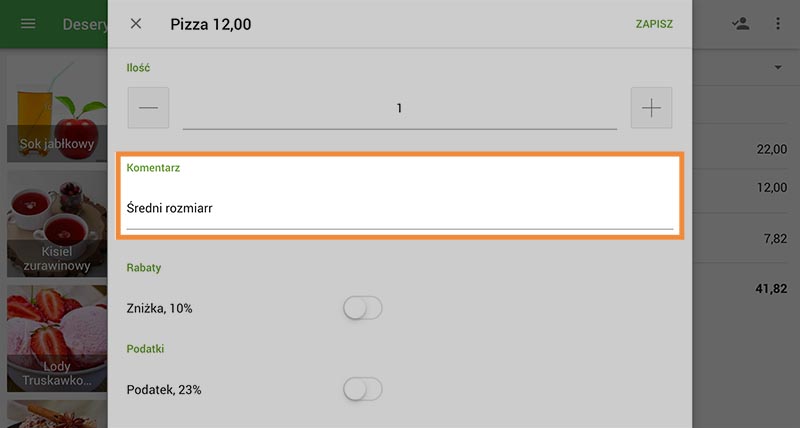
Task: Enable the Zniżka 10% discount toggle
Action: click(362, 308)
